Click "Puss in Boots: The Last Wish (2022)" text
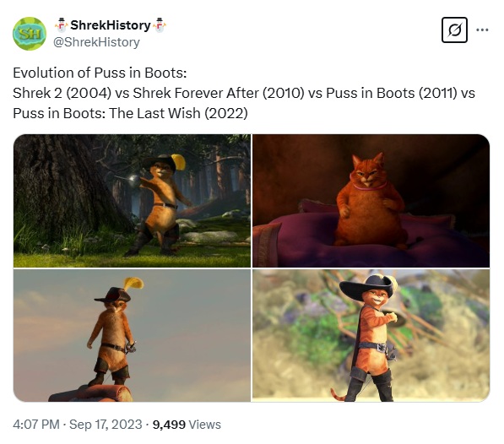The image size is (504, 444). (x=130, y=113)
